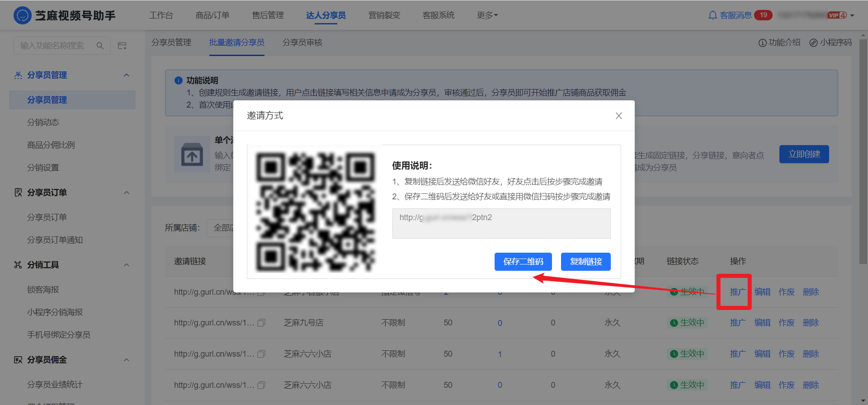Click the invitation link text field in the dialog

[x=501, y=223]
